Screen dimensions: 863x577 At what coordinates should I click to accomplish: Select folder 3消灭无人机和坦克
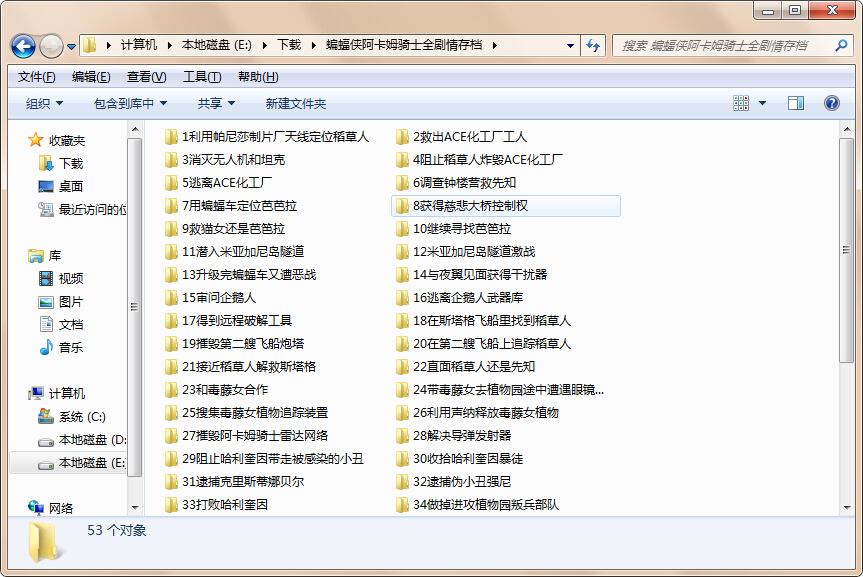[x=225, y=160]
